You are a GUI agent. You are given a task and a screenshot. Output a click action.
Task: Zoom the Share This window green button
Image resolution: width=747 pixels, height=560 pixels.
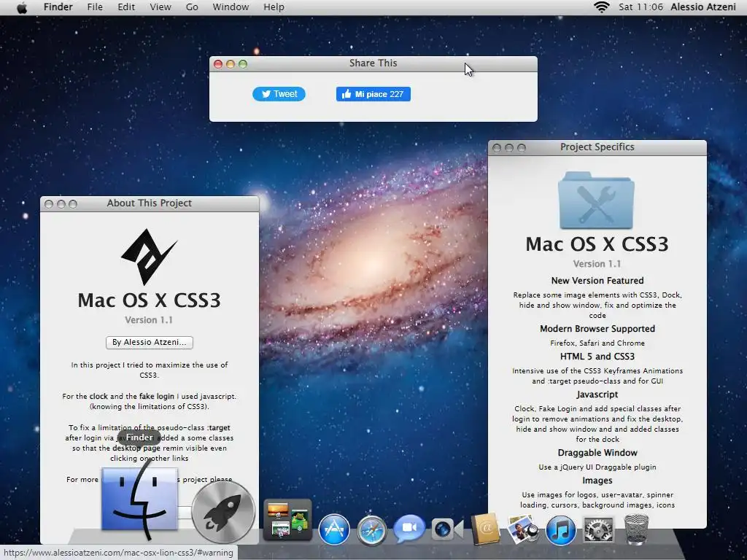point(243,64)
